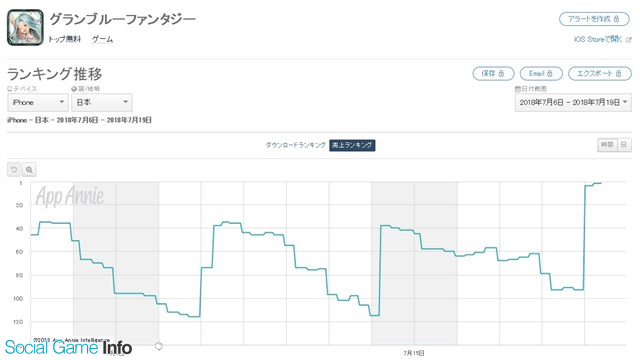Open the ゲーム category link
Viewport: 640px width, 360px height.
(102, 39)
